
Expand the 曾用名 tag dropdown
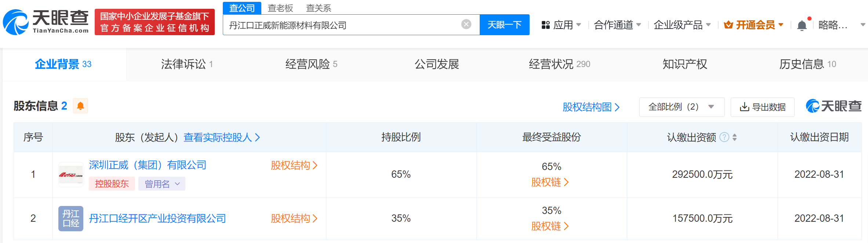[162, 184]
